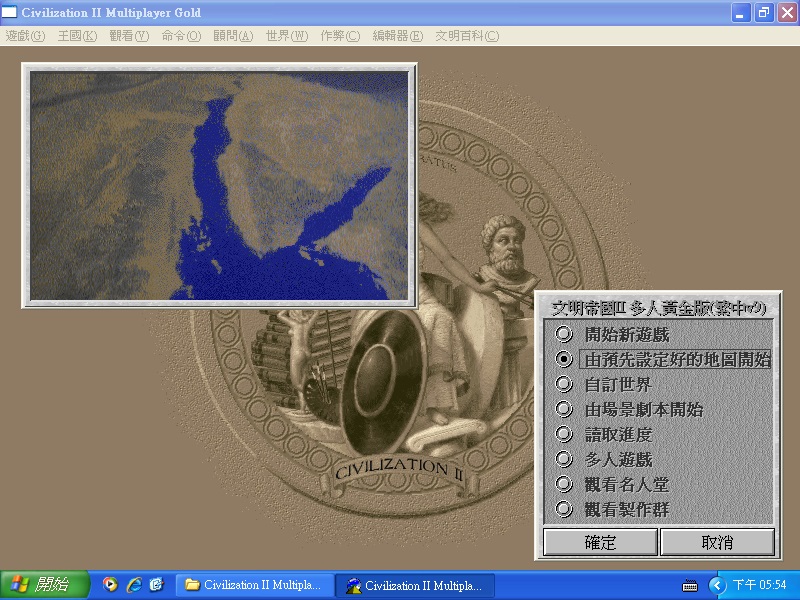
Task: Open the 顧問(A) menu
Action: 233,36
